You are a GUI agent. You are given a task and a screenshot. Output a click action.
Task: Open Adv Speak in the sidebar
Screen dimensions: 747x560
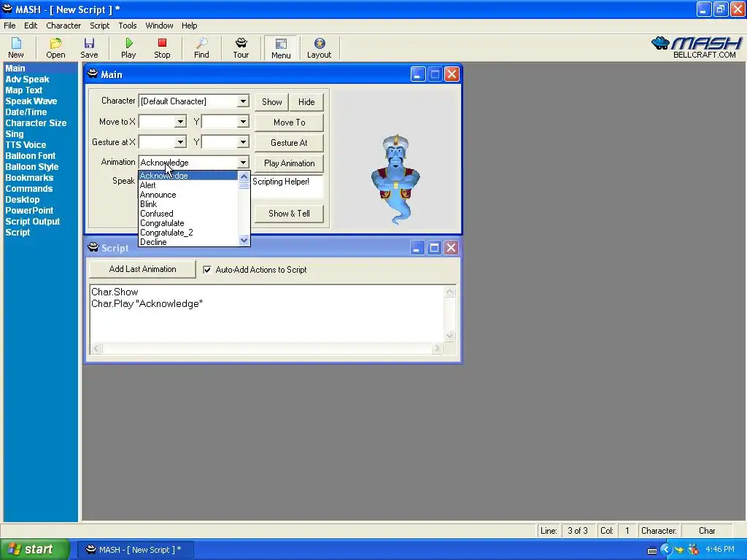27,79
